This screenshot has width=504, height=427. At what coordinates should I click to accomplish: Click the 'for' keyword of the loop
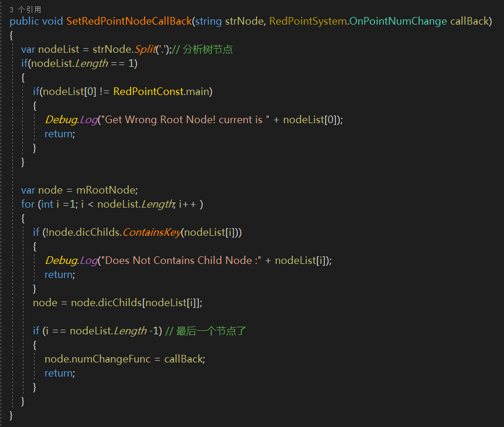tap(28, 204)
